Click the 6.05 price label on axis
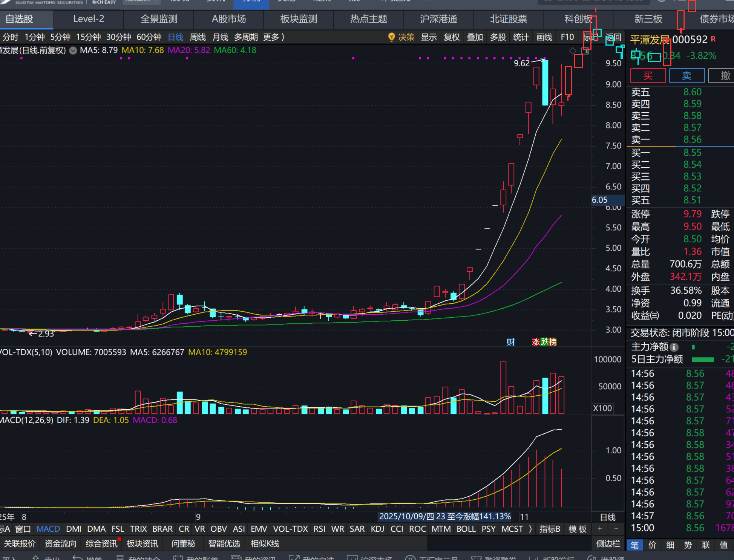734x560 pixels. pyautogui.click(x=599, y=200)
